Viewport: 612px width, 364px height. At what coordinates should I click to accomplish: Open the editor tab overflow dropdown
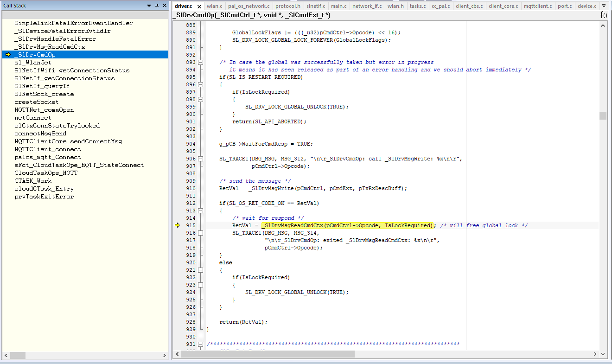(x=604, y=6)
